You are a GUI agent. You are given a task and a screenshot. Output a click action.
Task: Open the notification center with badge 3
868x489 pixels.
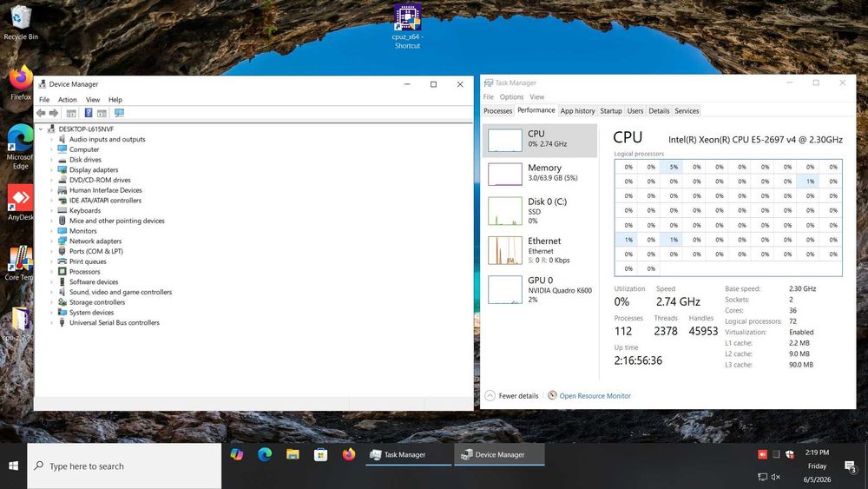[x=850, y=466]
